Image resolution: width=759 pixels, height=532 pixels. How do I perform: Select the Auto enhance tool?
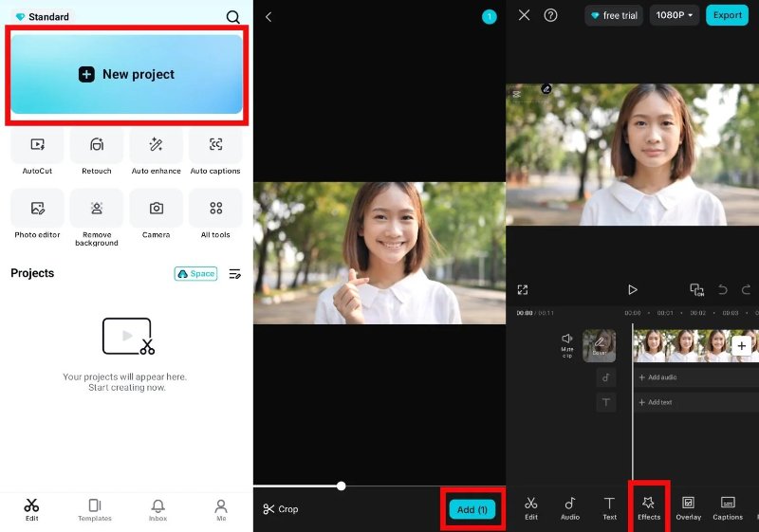click(156, 147)
